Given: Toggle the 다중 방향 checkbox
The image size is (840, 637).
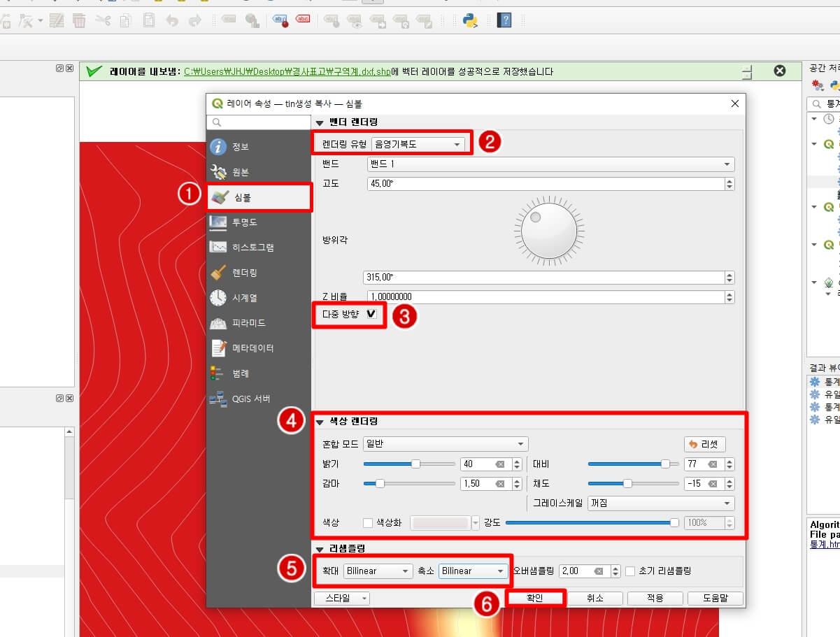Looking at the screenshot, I should (x=371, y=315).
